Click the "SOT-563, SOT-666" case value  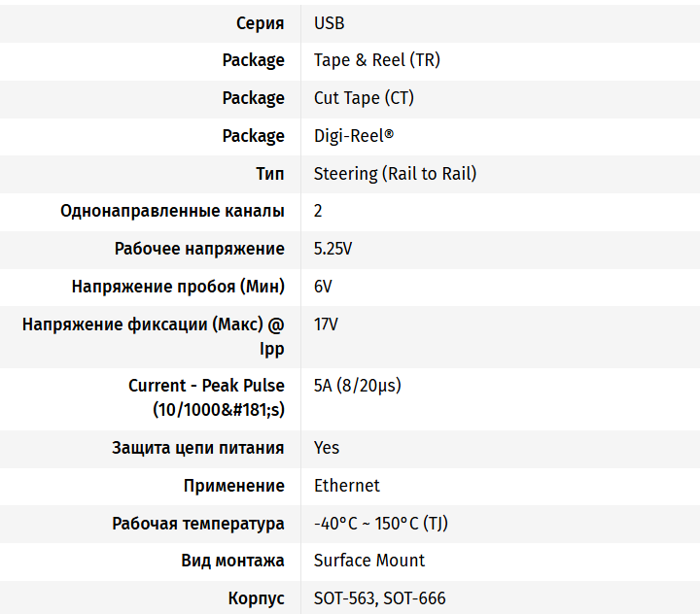point(379,598)
